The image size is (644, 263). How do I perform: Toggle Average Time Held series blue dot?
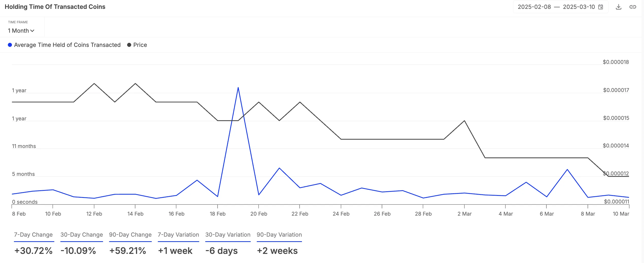[10, 45]
